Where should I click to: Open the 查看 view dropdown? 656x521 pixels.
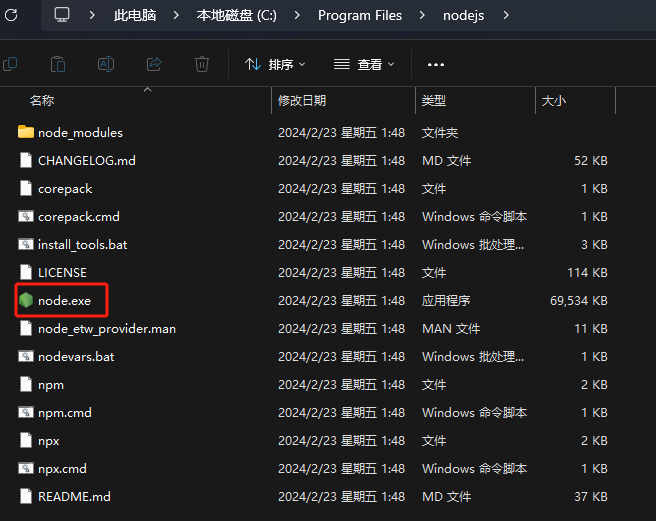pos(364,64)
